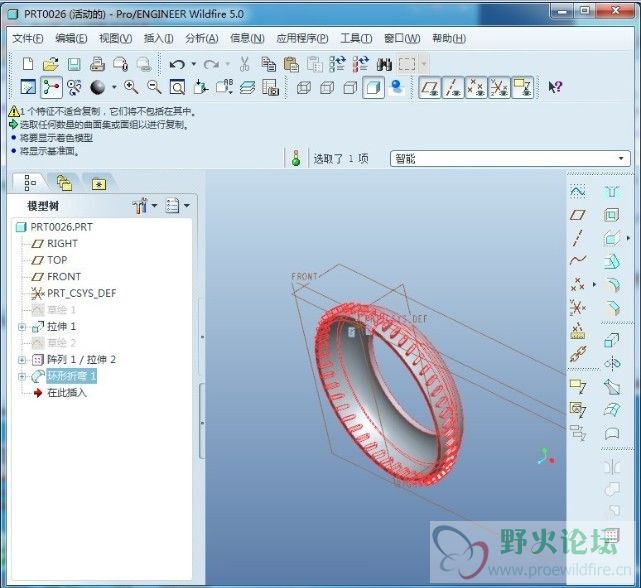The height and width of the screenshot is (588, 641).
Task: Click the Coordinate System tool on right toolbar
Action: tap(577, 307)
